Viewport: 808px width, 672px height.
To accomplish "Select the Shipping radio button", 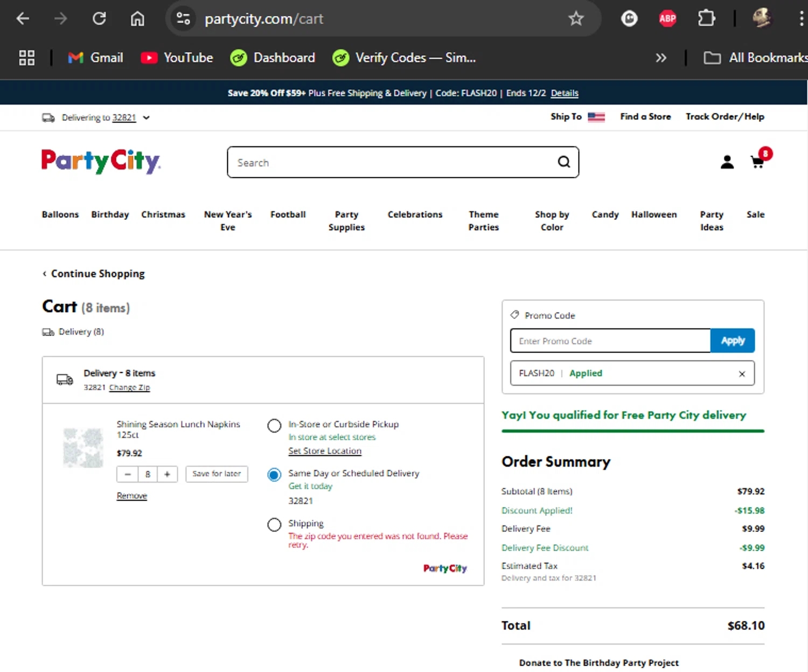I will pyautogui.click(x=274, y=524).
